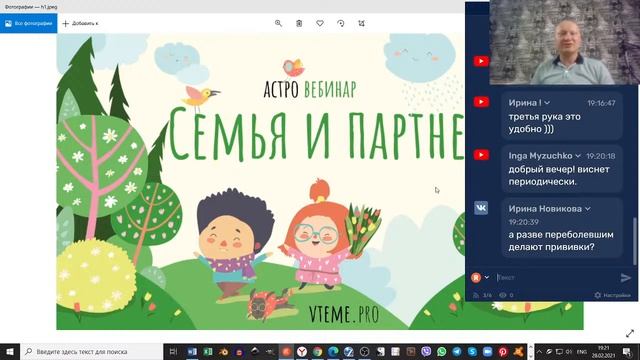Add photo to favorites with heart icon

pyautogui.click(x=320, y=23)
